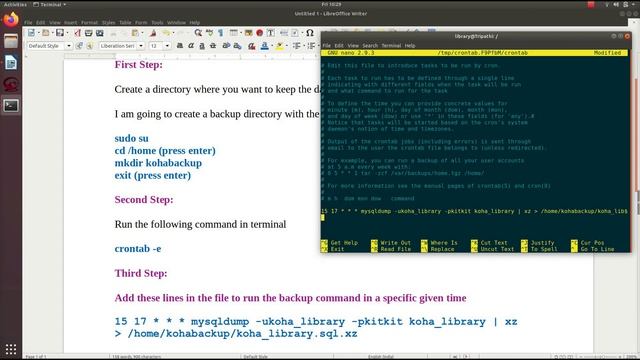Open the Format menu in Writer

tap(89, 22)
